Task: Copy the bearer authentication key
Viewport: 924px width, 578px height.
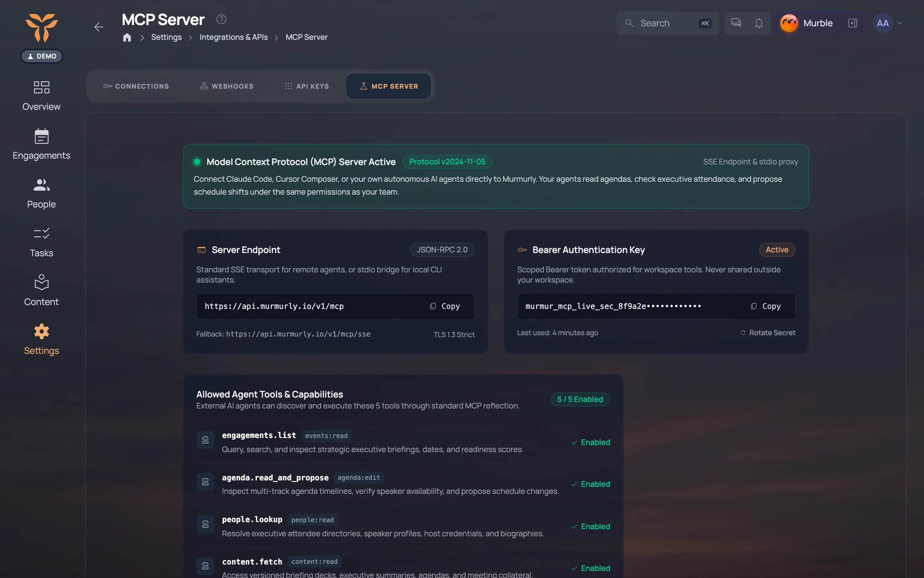Action: [766, 306]
